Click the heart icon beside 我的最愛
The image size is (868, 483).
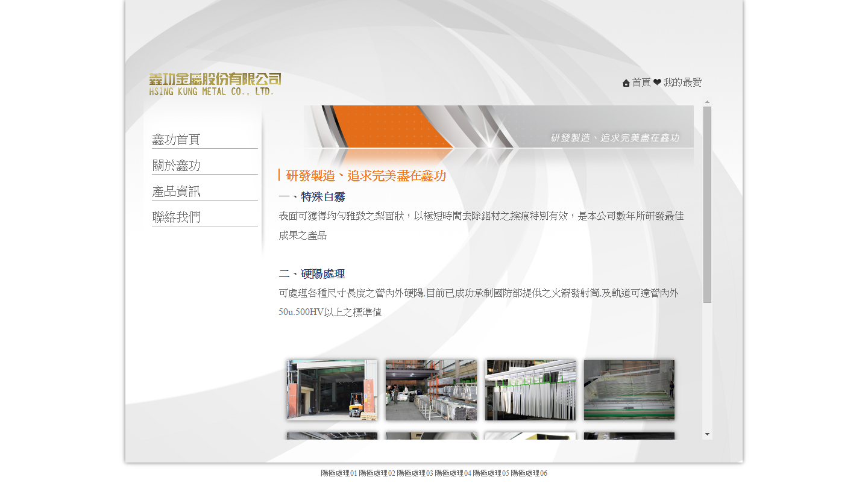point(657,83)
